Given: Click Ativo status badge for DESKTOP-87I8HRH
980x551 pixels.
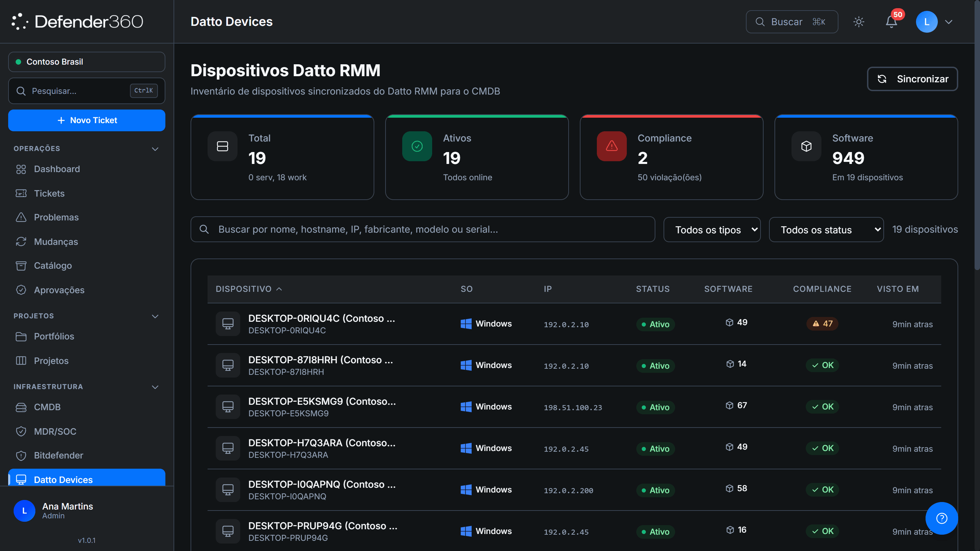Looking at the screenshot, I should click(655, 366).
